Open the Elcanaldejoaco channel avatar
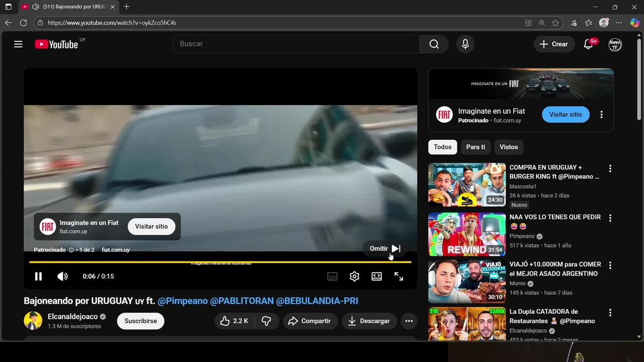Screen dimensions: 644x362 click(x=33, y=321)
